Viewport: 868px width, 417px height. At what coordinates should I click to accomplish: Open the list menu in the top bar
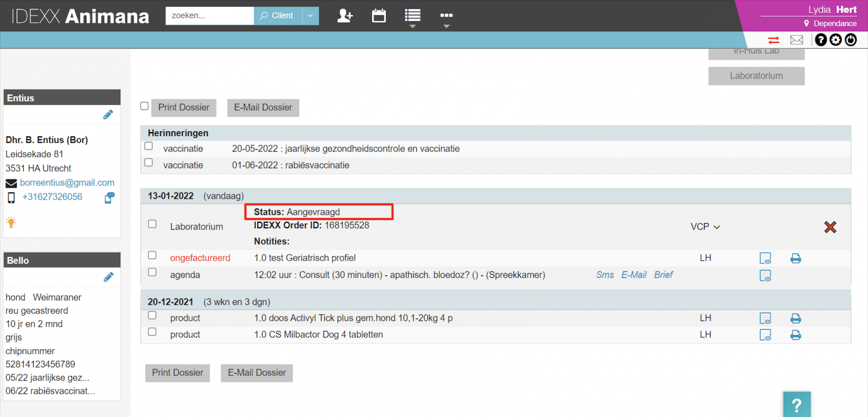[x=412, y=16]
